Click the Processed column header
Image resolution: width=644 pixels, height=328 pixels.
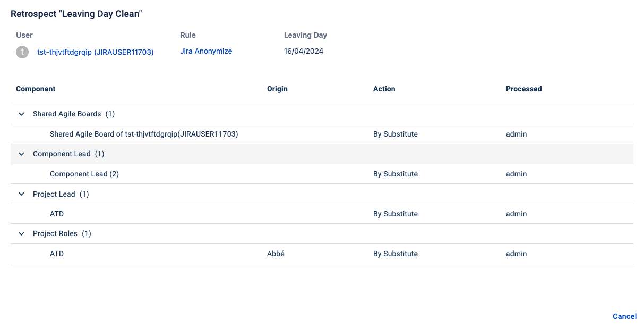point(523,89)
